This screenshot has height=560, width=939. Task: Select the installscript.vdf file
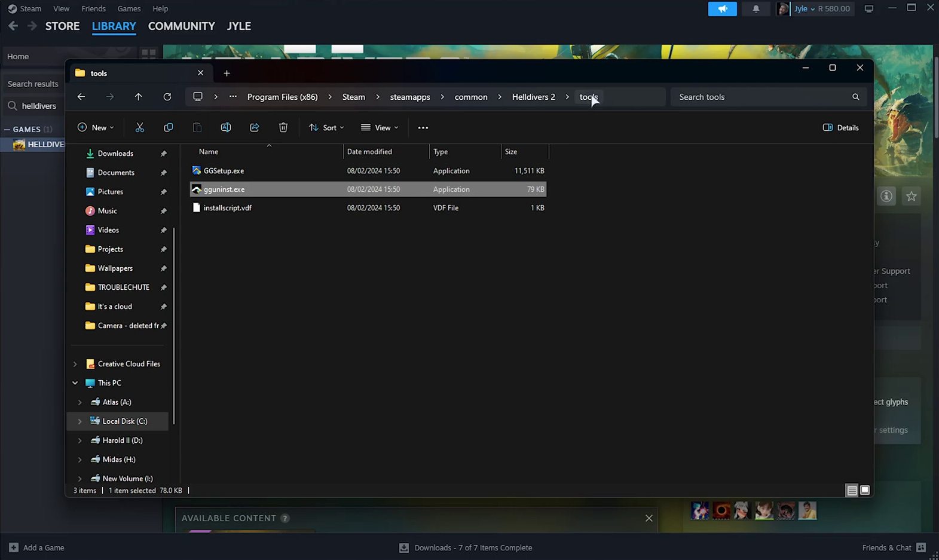pyautogui.click(x=368, y=208)
